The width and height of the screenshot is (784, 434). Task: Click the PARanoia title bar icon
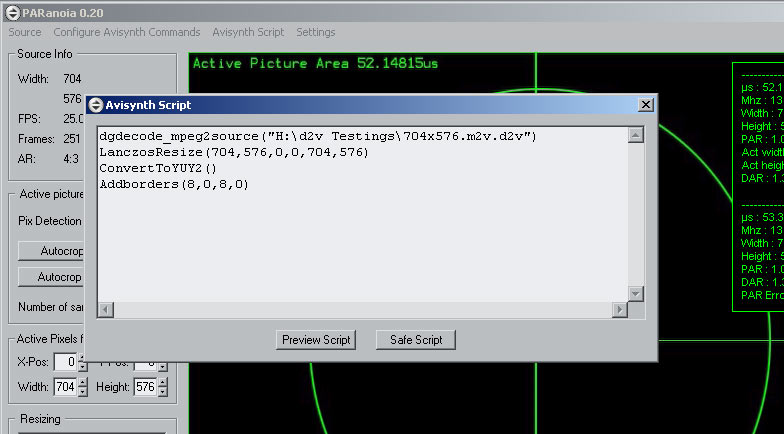pyautogui.click(x=12, y=13)
